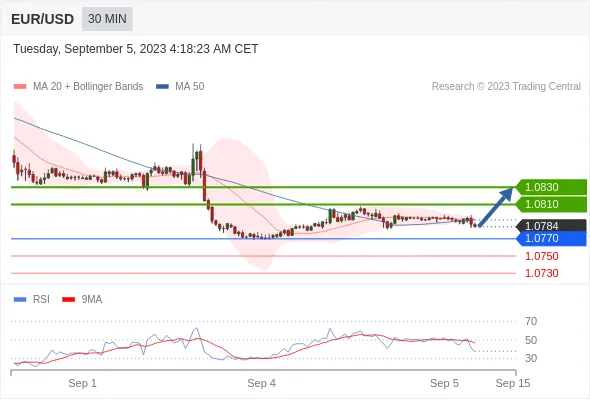Screen dimensions: 590x400
Task: Click the 1.0830 resistance price tag
Action: coord(550,187)
